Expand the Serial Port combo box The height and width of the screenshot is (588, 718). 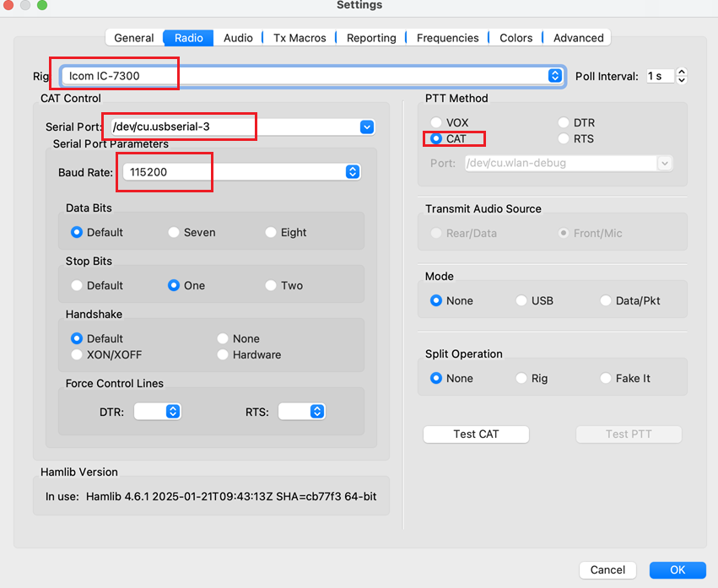[x=366, y=127]
